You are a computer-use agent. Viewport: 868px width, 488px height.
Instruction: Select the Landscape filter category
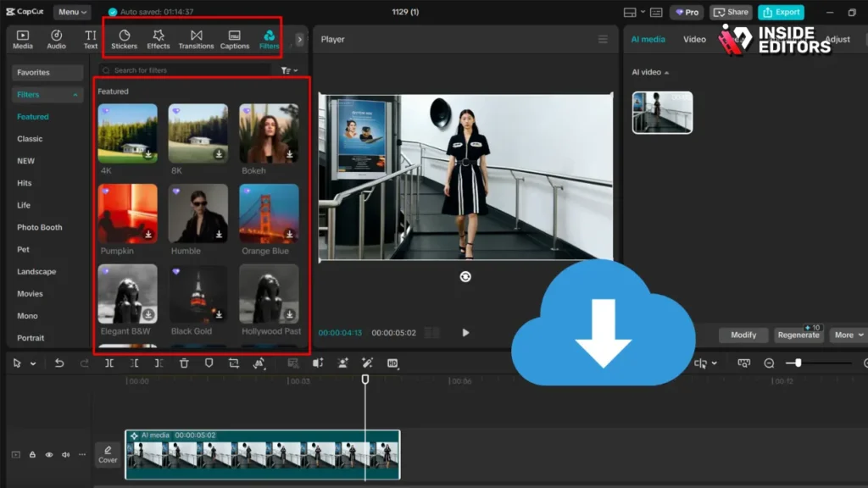(36, 272)
